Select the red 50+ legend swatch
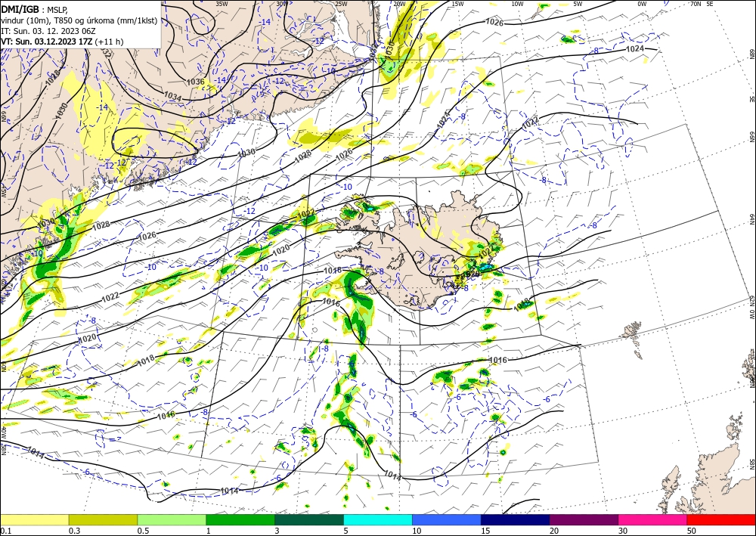The width and height of the screenshot is (756, 536). pos(721,519)
